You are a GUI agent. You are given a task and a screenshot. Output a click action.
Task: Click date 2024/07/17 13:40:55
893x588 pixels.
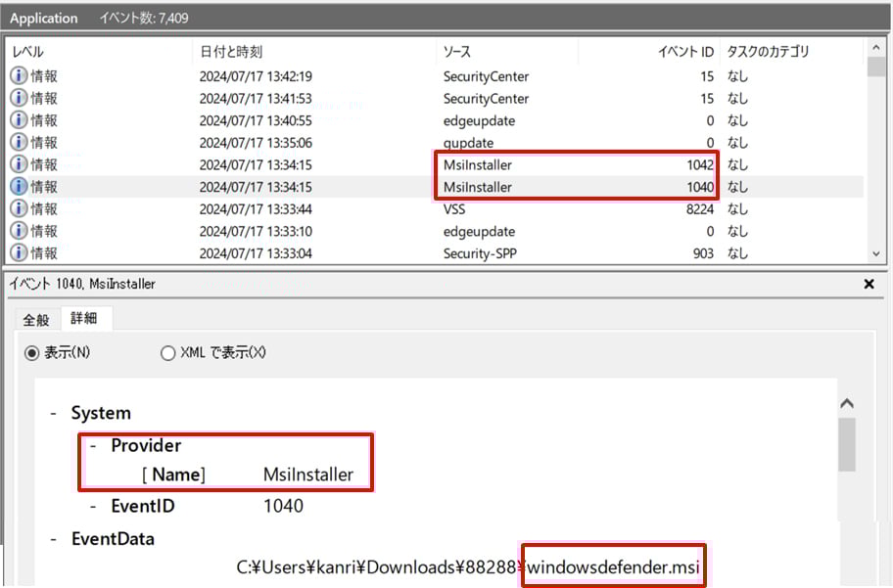coord(256,120)
